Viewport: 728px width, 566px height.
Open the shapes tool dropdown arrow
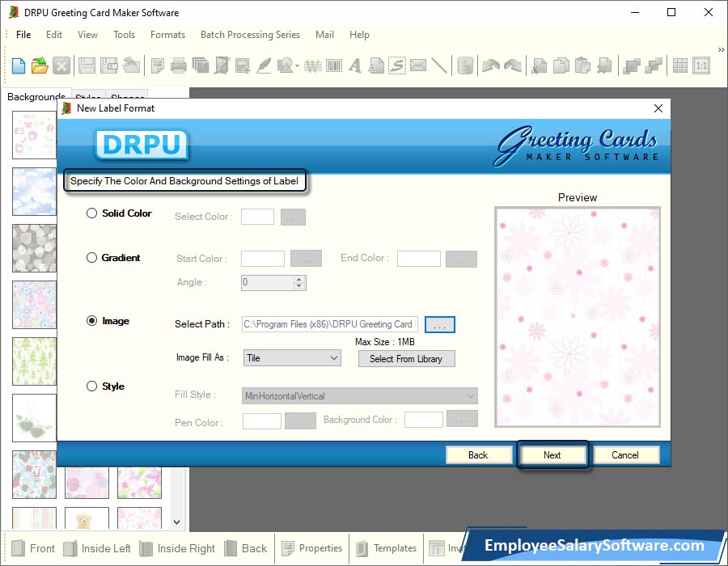tap(297, 65)
